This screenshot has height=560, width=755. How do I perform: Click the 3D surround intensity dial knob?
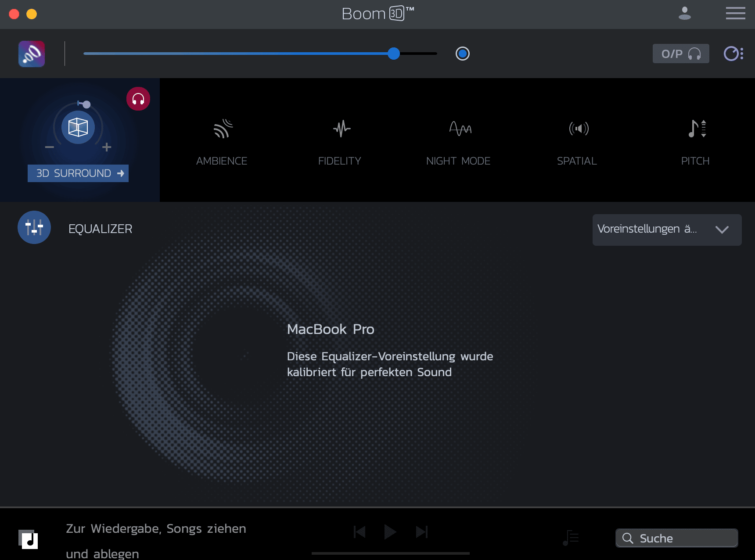click(86, 104)
